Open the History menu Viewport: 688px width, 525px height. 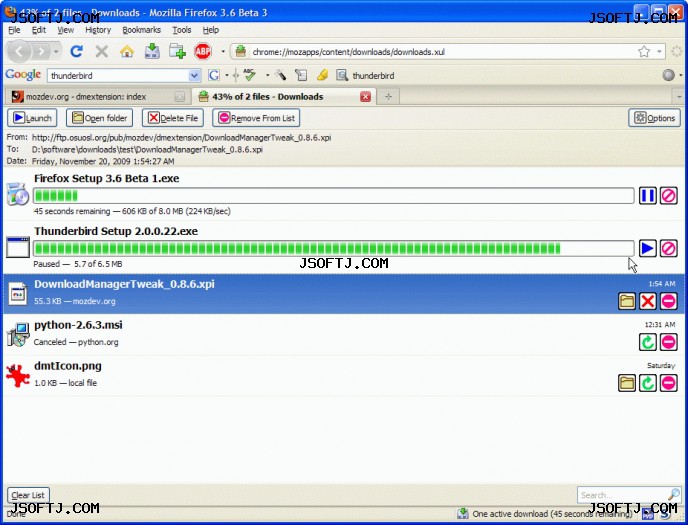98,30
